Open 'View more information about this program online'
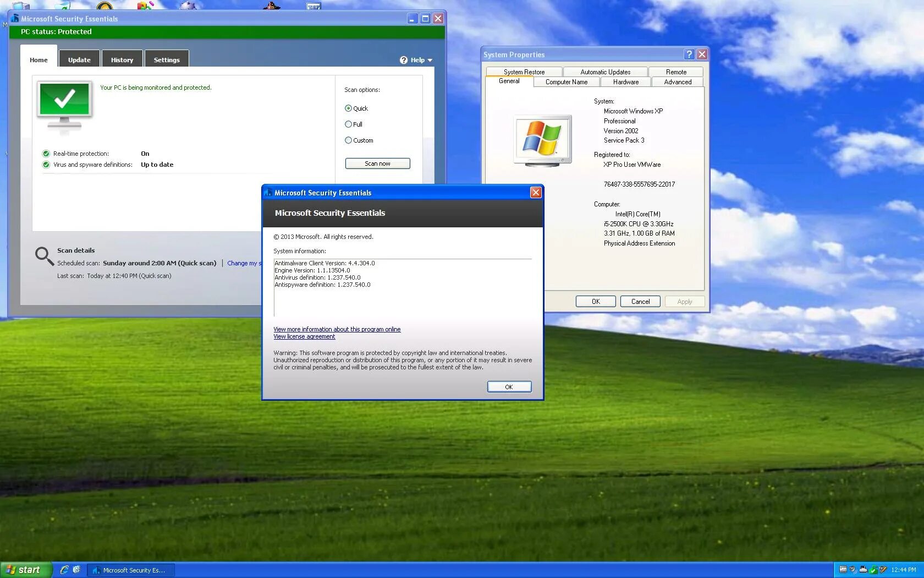The image size is (924, 578). pyautogui.click(x=337, y=329)
